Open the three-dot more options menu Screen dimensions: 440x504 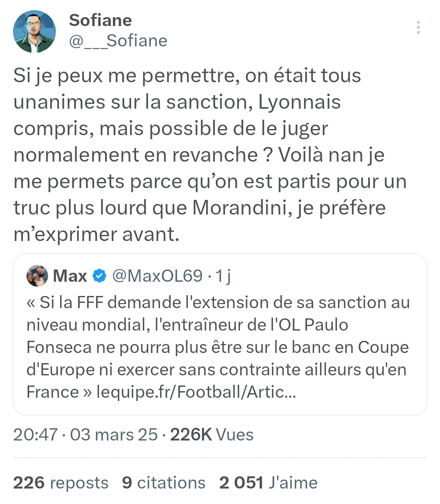(x=418, y=27)
